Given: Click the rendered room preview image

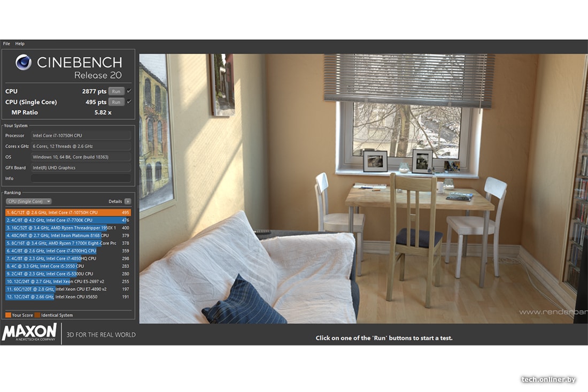Looking at the screenshot, I should click(363, 189).
